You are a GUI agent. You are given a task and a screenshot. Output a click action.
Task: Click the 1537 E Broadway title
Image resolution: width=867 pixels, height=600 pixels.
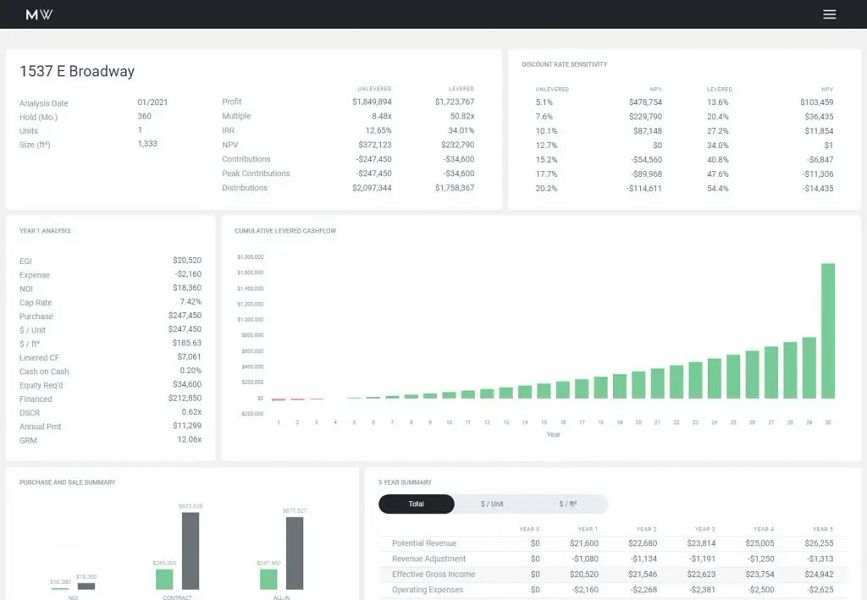[77, 71]
